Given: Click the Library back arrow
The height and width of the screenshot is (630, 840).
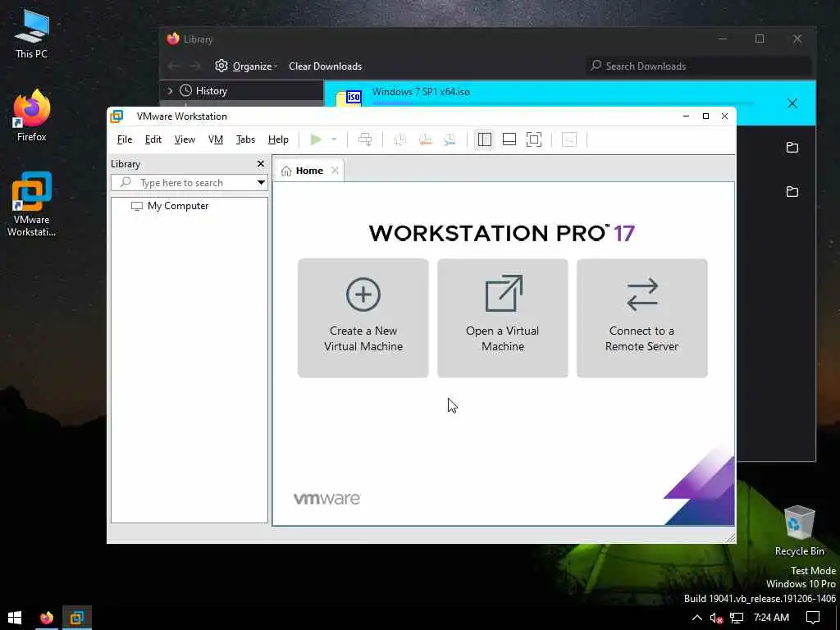Looking at the screenshot, I should [x=174, y=66].
